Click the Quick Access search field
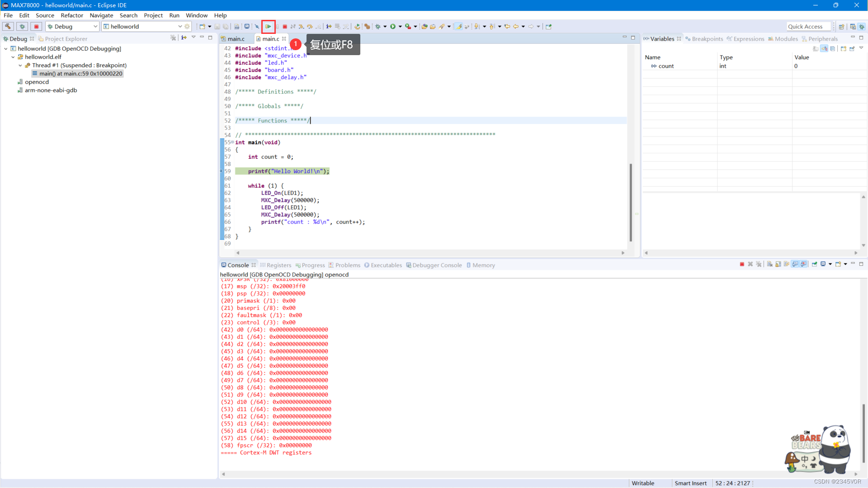Viewport: 868px width, 488px height. (x=809, y=27)
